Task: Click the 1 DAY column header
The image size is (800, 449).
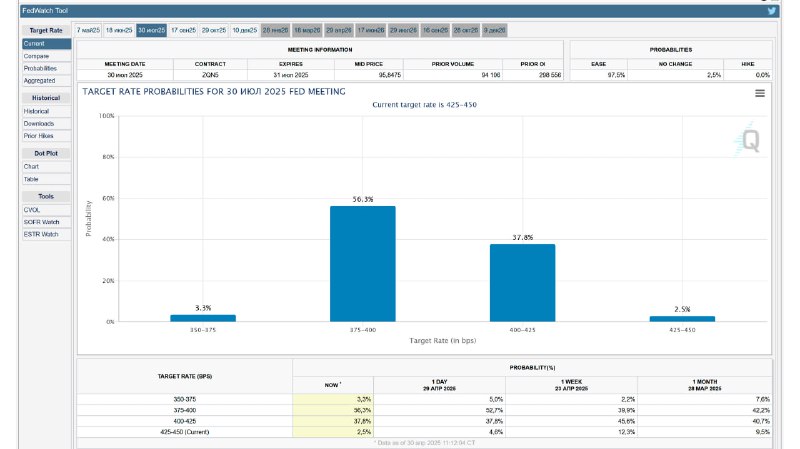Action: pyautogui.click(x=439, y=385)
